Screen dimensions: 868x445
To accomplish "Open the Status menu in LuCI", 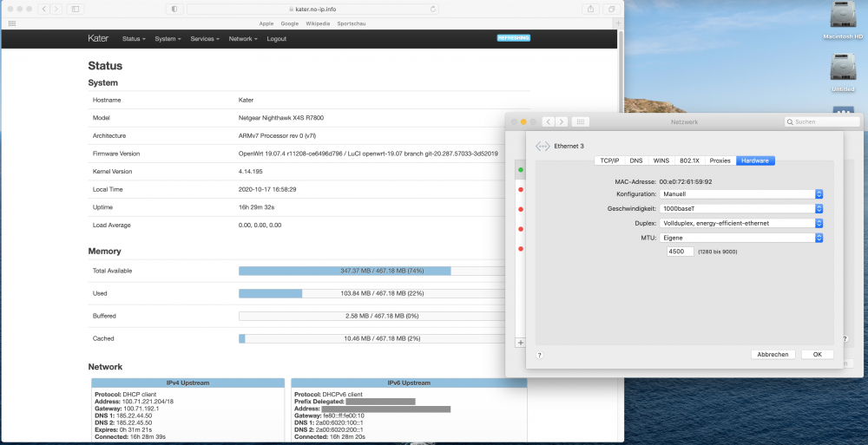I will coord(134,39).
